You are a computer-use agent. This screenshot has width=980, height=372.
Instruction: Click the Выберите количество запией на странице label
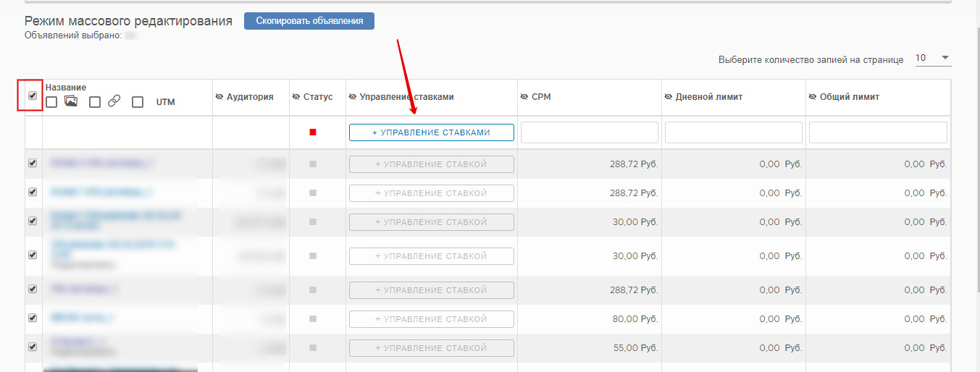point(811,60)
